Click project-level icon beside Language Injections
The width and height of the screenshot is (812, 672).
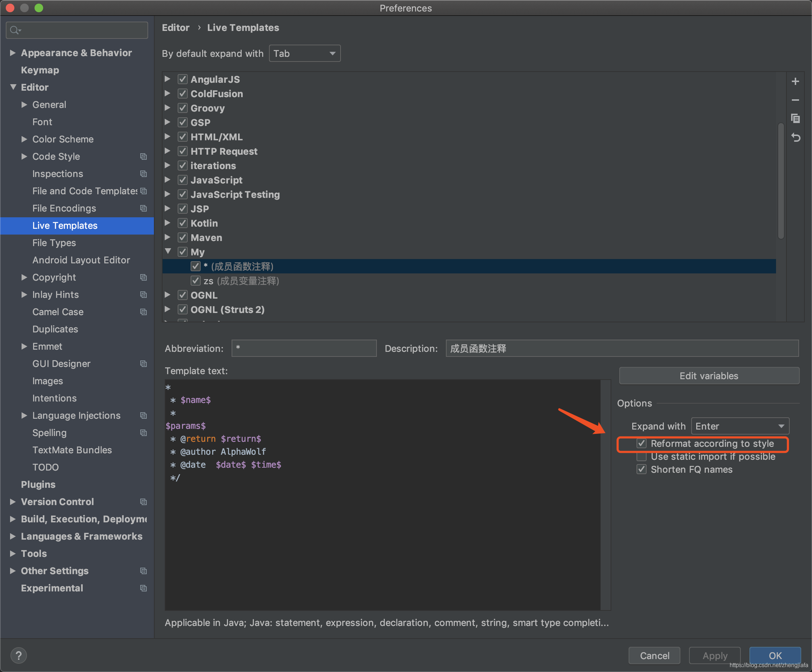click(x=143, y=416)
